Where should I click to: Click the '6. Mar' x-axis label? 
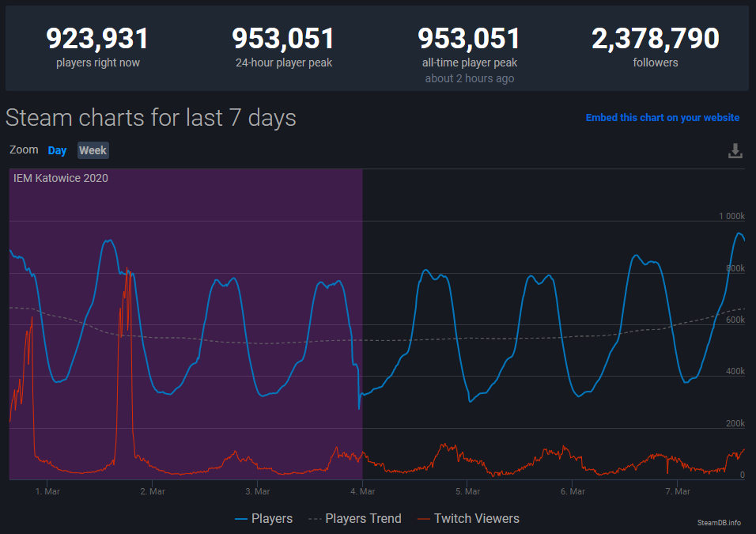pos(573,491)
